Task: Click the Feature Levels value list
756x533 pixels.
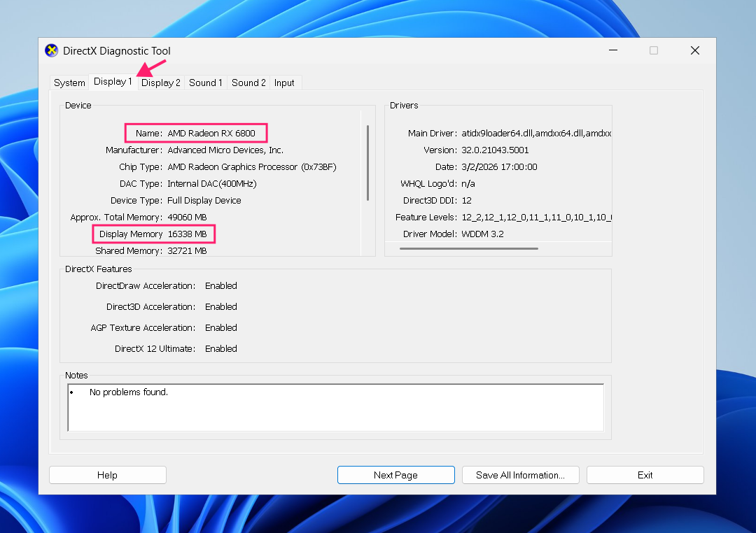Action: coord(536,218)
